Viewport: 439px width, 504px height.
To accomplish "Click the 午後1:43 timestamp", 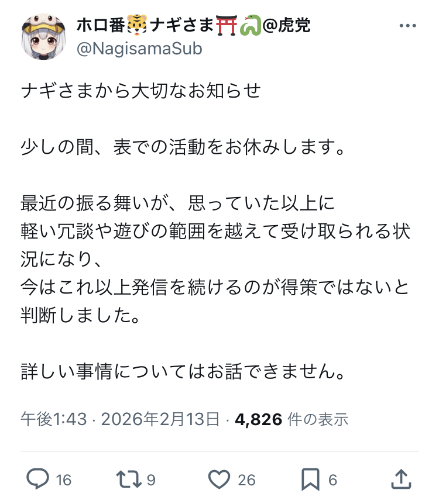I will tap(53, 419).
